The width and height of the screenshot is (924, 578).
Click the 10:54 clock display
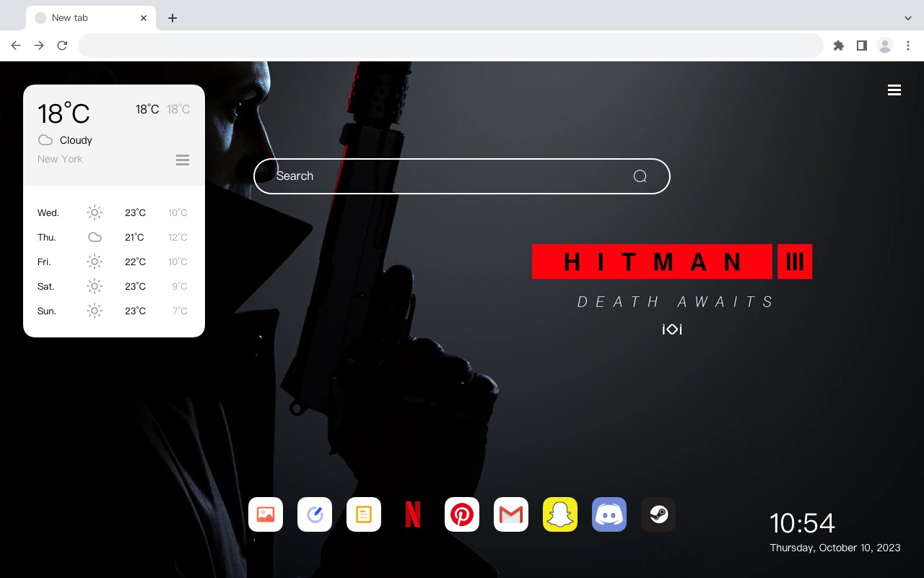click(x=802, y=523)
